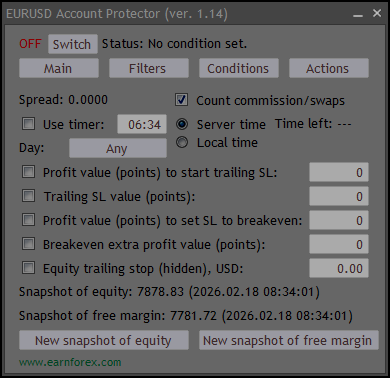Select Server time radio button

click(x=182, y=124)
